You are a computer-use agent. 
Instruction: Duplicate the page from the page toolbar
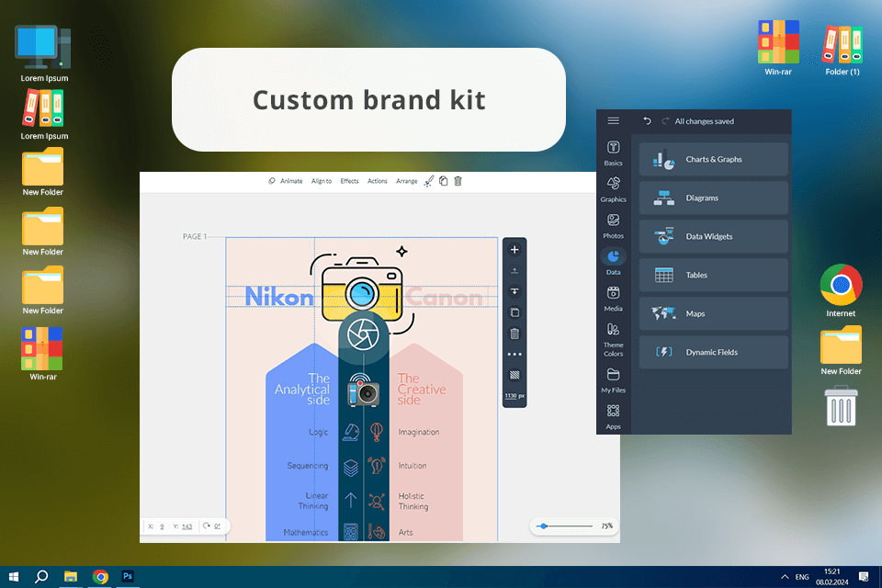tap(514, 312)
